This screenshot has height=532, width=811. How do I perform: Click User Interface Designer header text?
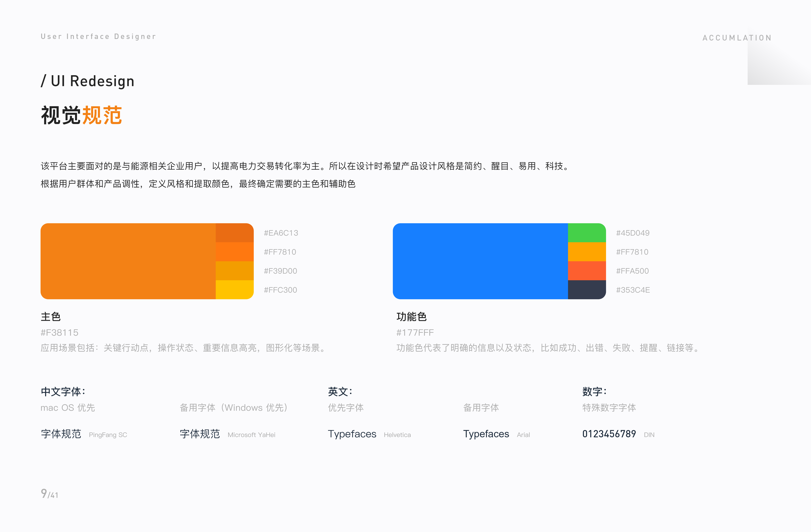coord(98,36)
